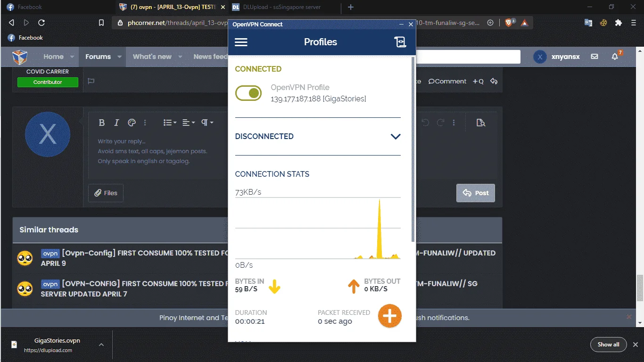Viewport: 644px width, 362px height.
Task: Click the redo icon in reply editor
Action: (x=440, y=123)
